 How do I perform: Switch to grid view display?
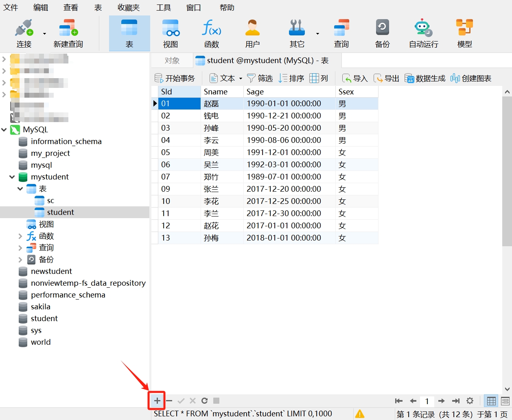click(x=491, y=401)
